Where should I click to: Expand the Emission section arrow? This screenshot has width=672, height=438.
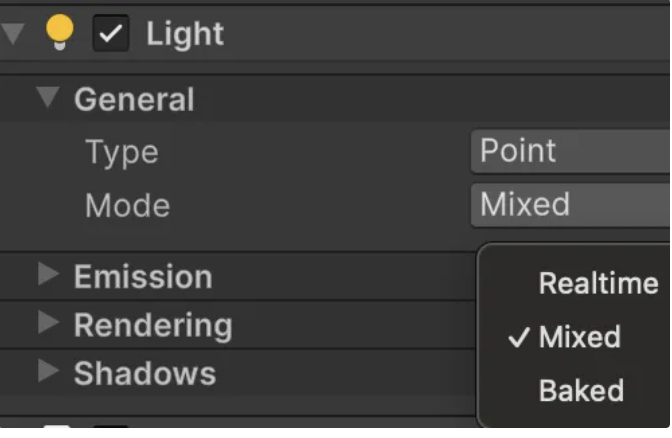[x=47, y=275]
